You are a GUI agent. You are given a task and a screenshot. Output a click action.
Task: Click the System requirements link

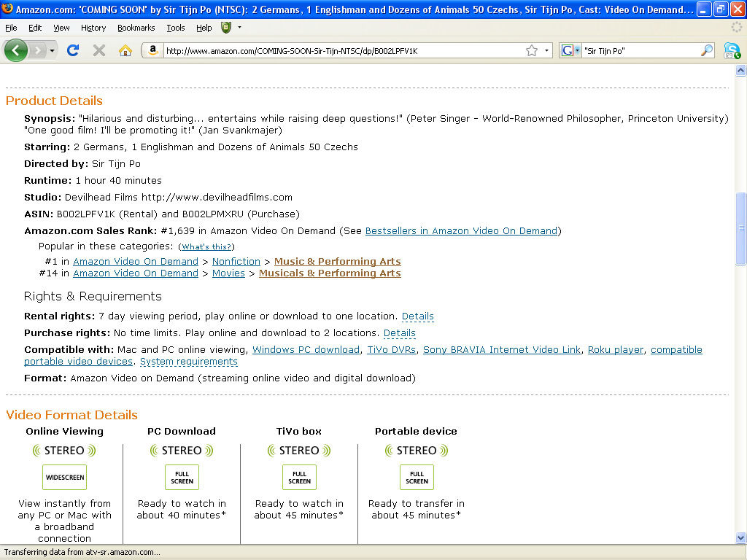[x=189, y=362]
